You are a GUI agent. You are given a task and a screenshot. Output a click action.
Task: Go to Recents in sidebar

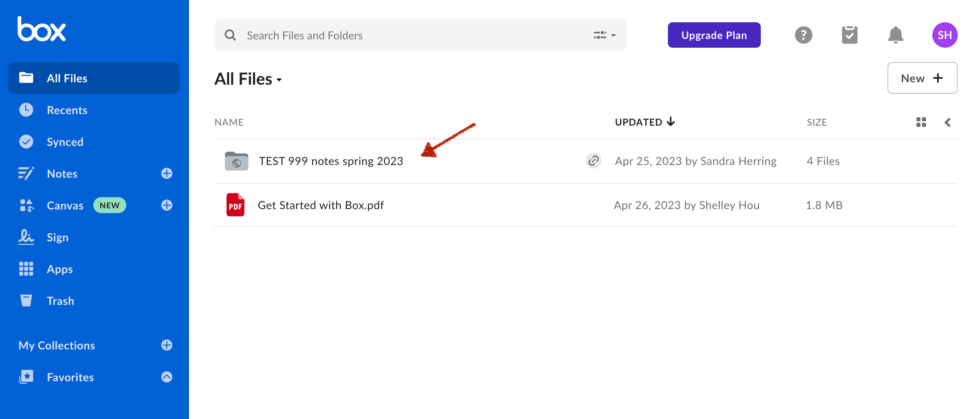[67, 110]
